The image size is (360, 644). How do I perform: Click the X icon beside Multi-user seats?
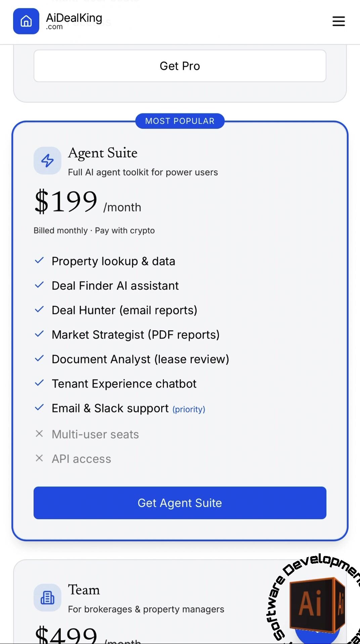[39, 434]
